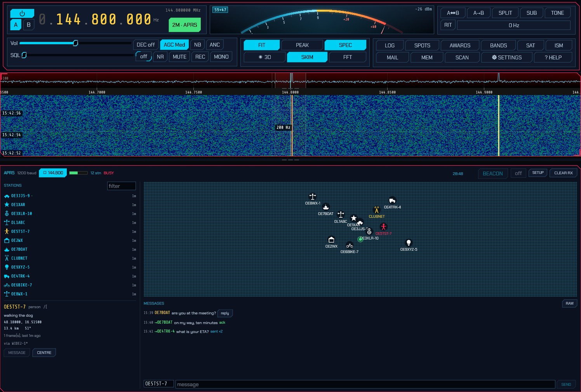
Task: Select the OE9XYZ-5 balloon marker on map
Action: pyautogui.click(x=409, y=243)
